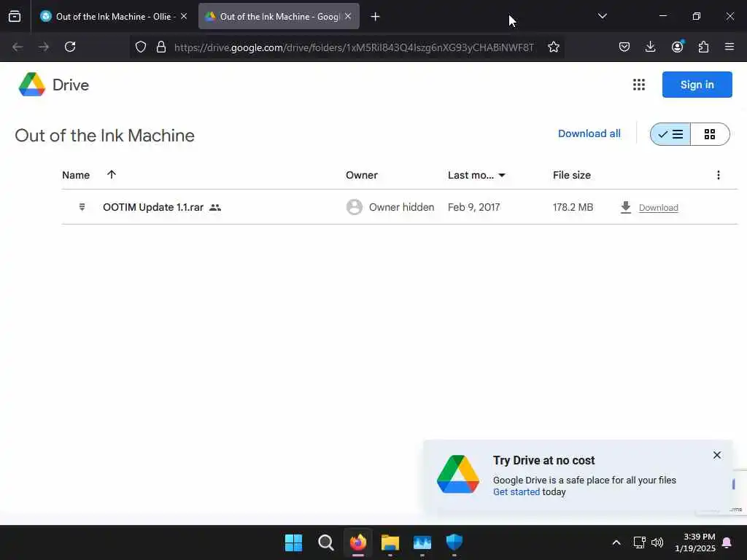Open the Google apps grid
The height and width of the screenshot is (560, 747).
point(639,85)
